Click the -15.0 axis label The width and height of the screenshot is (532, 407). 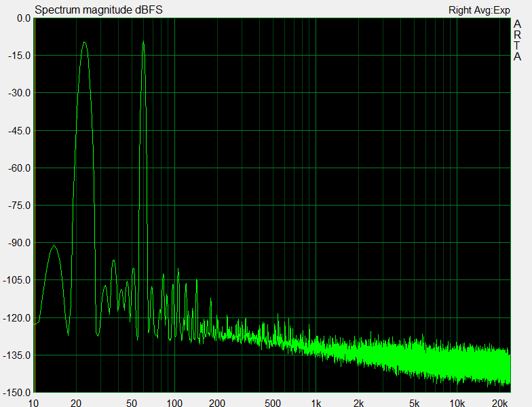[19, 56]
